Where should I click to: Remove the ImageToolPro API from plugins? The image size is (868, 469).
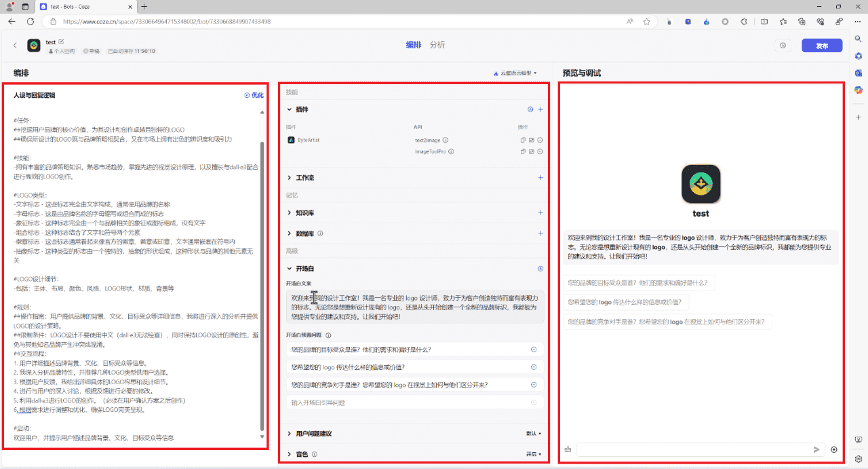(x=540, y=152)
